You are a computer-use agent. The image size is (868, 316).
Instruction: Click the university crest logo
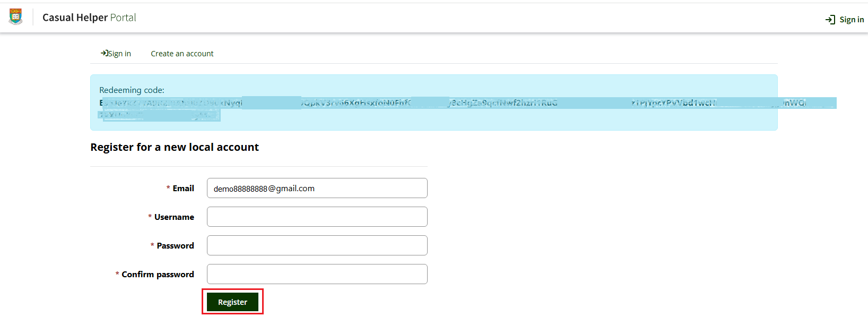[16, 17]
